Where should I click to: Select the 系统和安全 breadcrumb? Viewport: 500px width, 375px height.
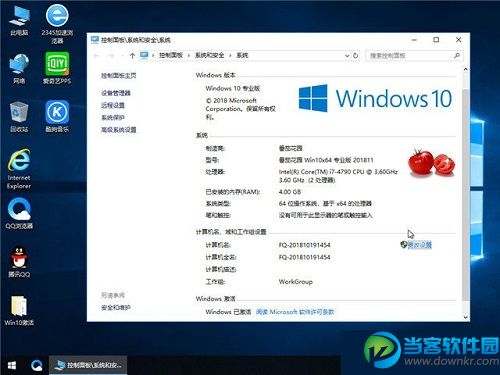(209, 55)
